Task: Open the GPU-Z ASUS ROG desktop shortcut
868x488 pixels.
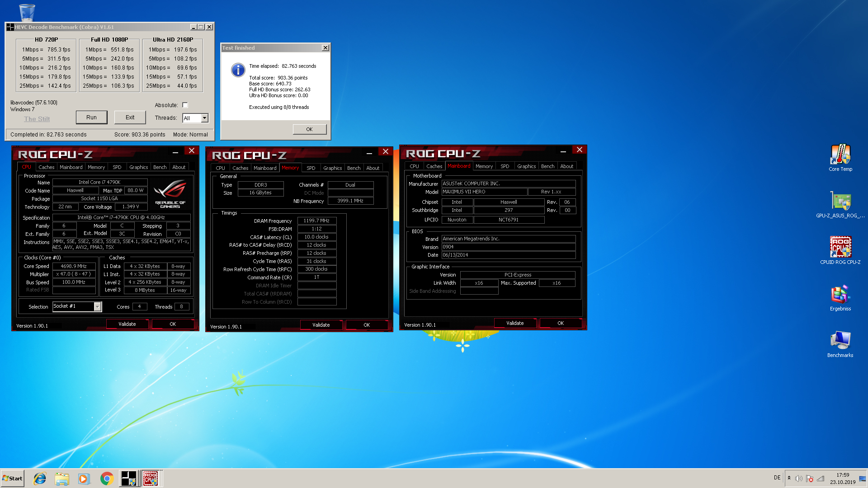Action: tap(840, 204)
